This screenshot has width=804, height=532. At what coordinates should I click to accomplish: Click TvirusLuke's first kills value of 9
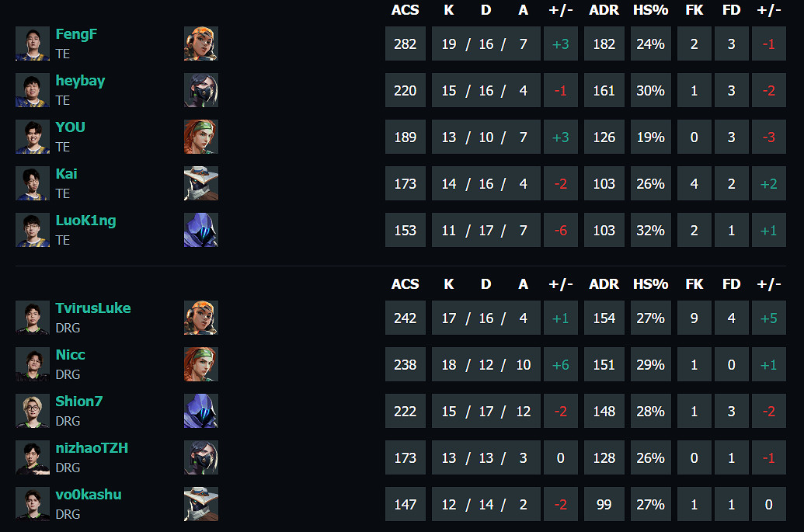(x=694, y=318)
